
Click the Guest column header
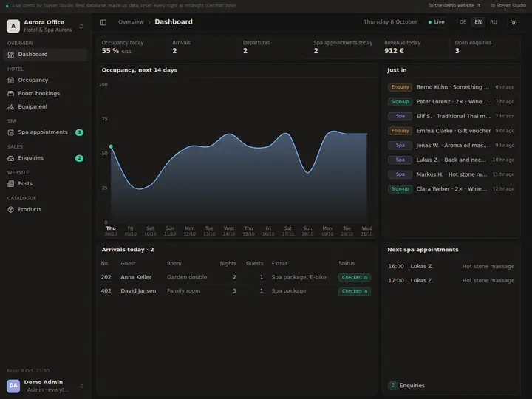[x=128, y=263]
